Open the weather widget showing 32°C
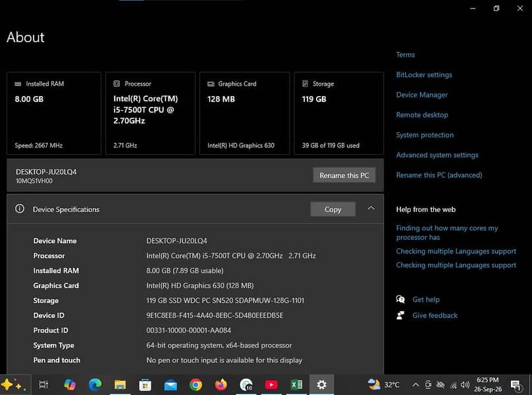The width and height of the screenshot is (532, 395). pos(383,384)
